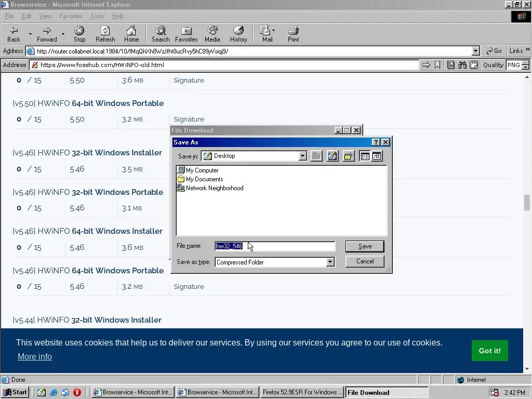The height and width of the screenshot is (399, 532).
Task: Open the Tools menu
Action: tap(97, 16)
